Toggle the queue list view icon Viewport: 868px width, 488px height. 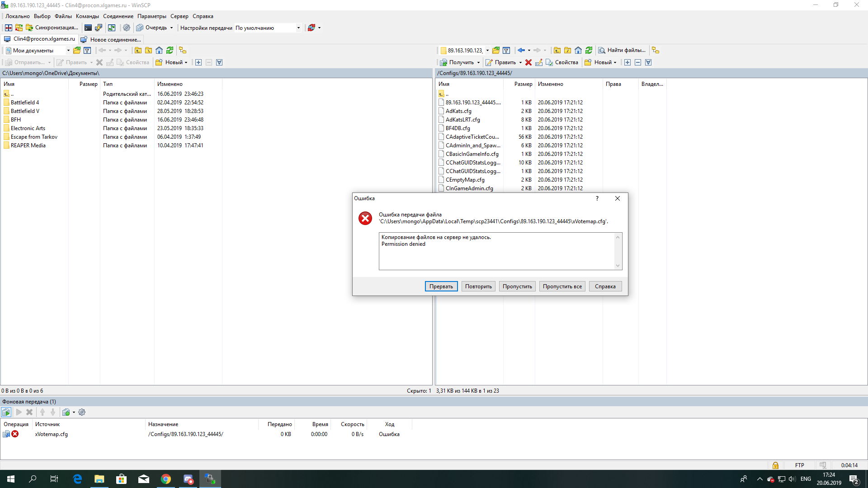click(6, 412)
